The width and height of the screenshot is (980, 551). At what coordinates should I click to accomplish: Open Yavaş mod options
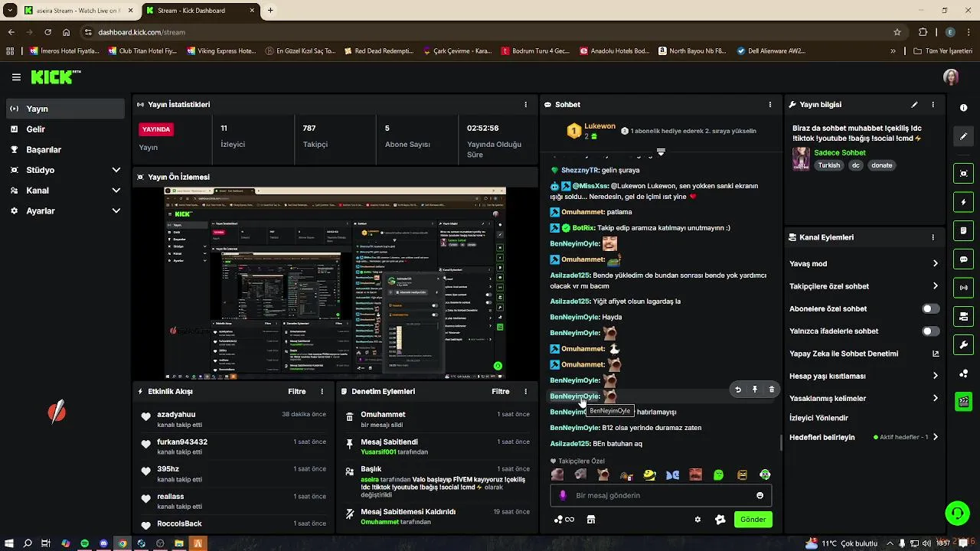864,263
